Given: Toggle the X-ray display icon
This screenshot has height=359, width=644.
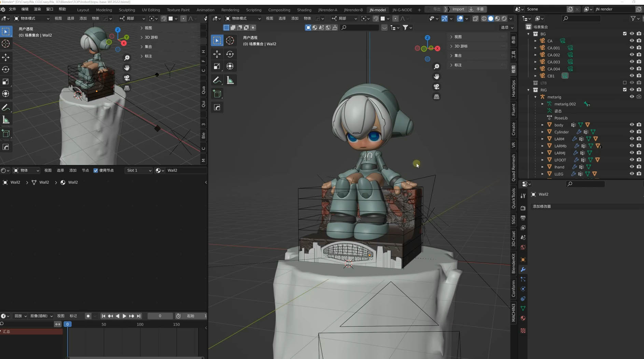Looking at the screenshot, I should tap(475, 18).
